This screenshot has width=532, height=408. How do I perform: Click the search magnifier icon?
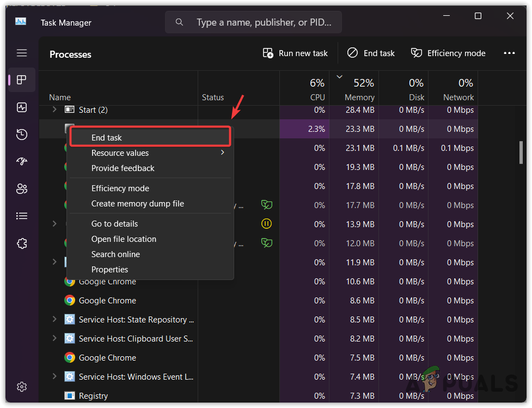(x=179, y=22)
